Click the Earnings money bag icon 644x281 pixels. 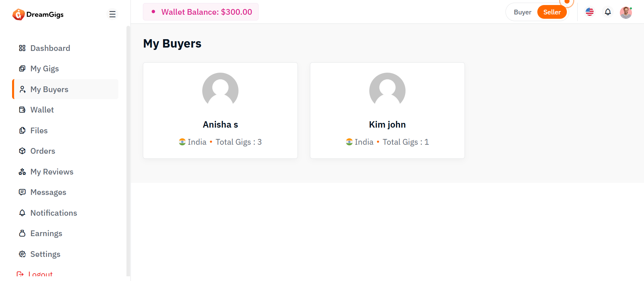point(22,233)
